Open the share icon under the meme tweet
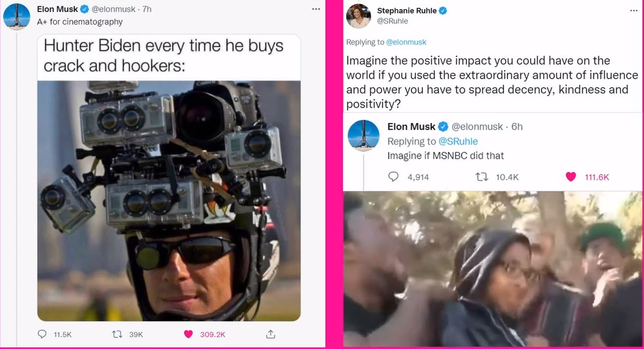644x349 pixels. click(x=270, y=334)
